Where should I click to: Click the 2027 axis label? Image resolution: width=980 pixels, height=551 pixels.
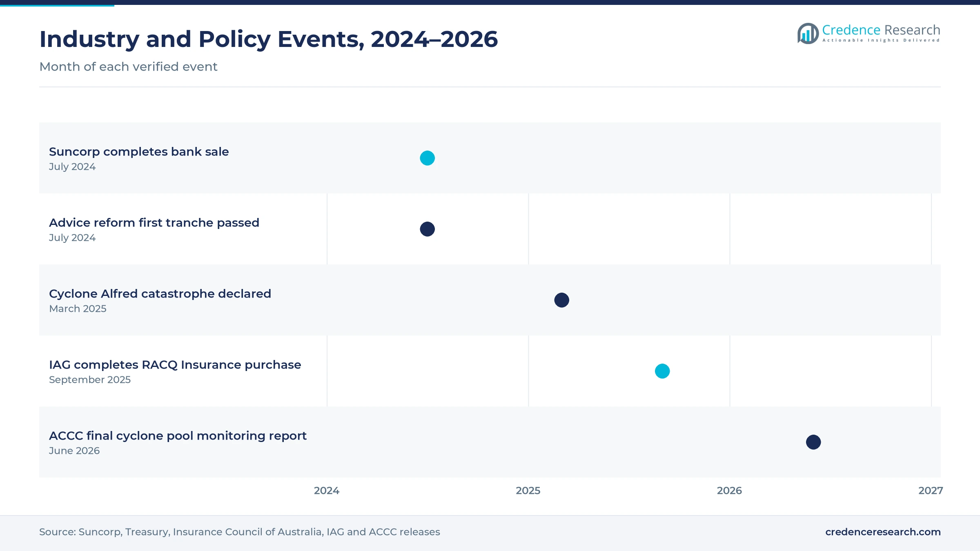pos(931,491)
